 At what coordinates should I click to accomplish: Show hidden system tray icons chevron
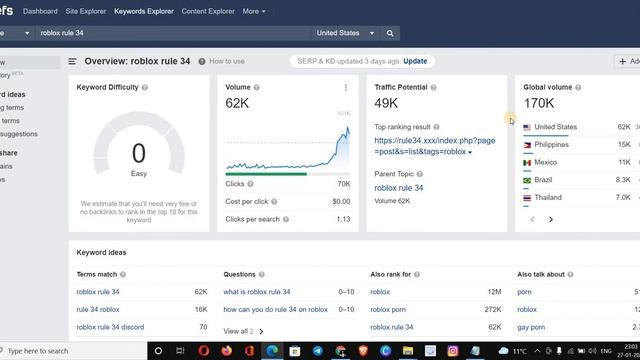coord(537,351)
